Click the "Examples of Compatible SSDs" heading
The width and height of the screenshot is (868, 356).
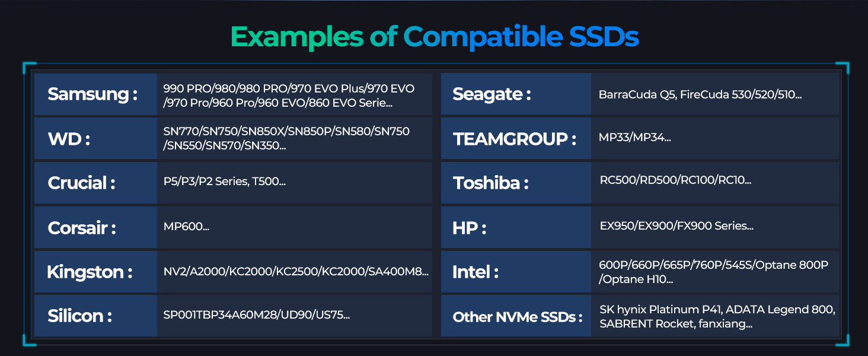pyautogui.click(x=434, y=37)
